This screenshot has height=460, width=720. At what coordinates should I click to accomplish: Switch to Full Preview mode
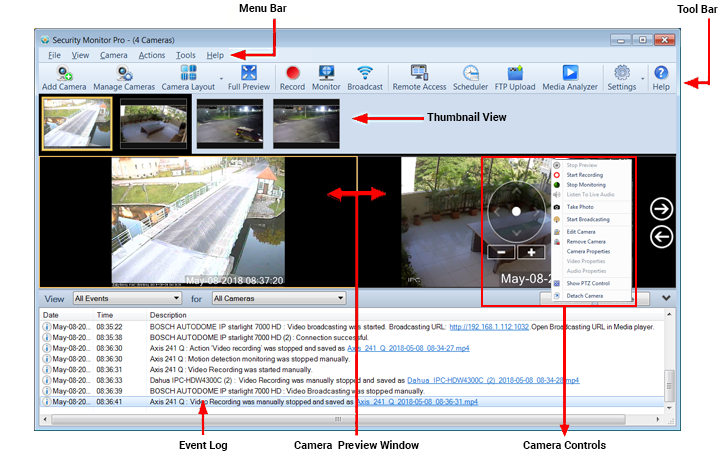coord(249,74)
